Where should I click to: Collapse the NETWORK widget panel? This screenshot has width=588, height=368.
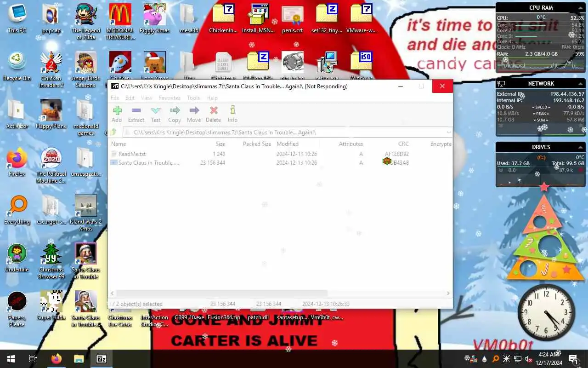tap(581, 84)
